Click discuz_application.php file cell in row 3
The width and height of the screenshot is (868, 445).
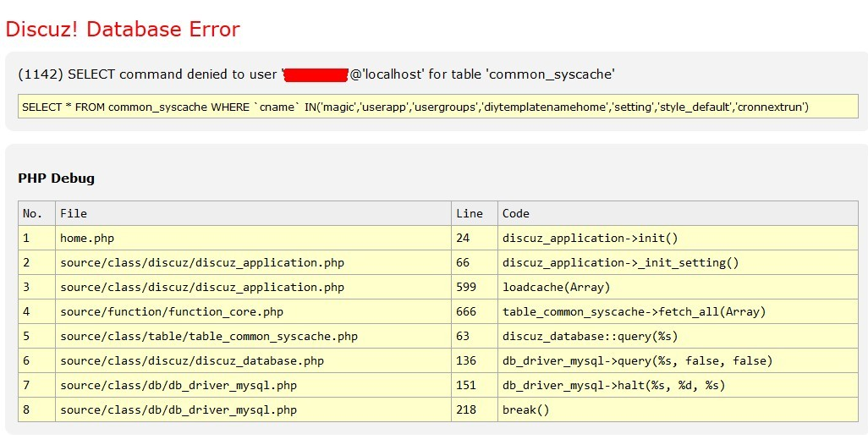(x=253, y=288)
